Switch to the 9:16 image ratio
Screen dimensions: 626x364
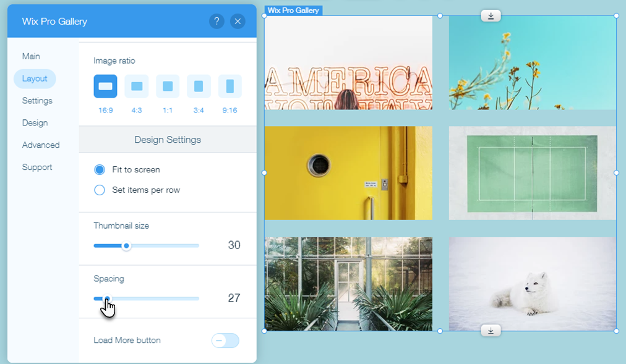click(229, 86)
